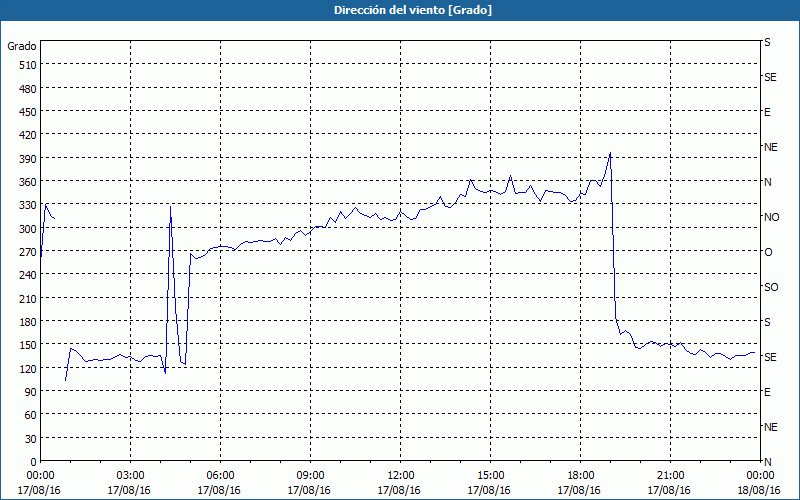Image resolution: width=800 pixels, height=500 pixels.
Task: Pick the 120 degree axis label
Action: [29, 369]
